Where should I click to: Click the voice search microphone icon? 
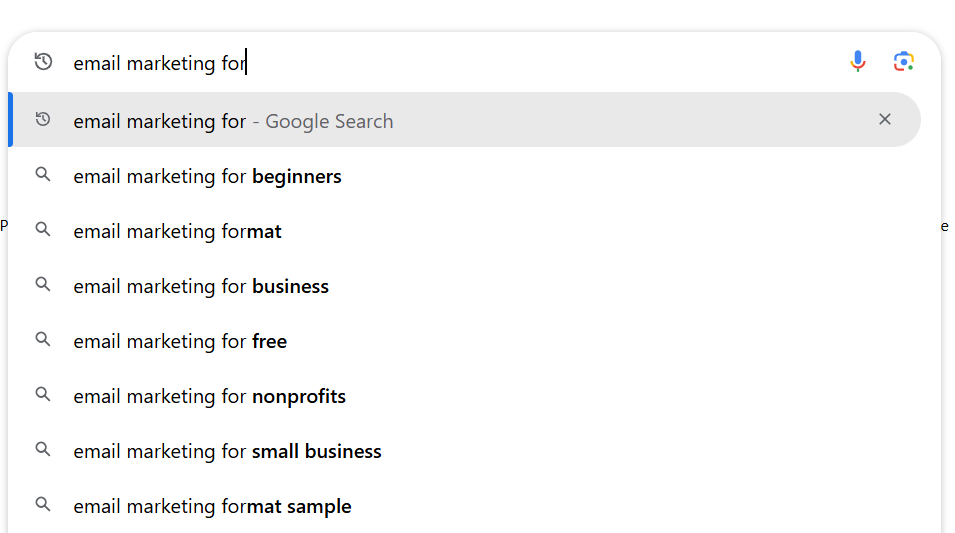pos(858,62)
